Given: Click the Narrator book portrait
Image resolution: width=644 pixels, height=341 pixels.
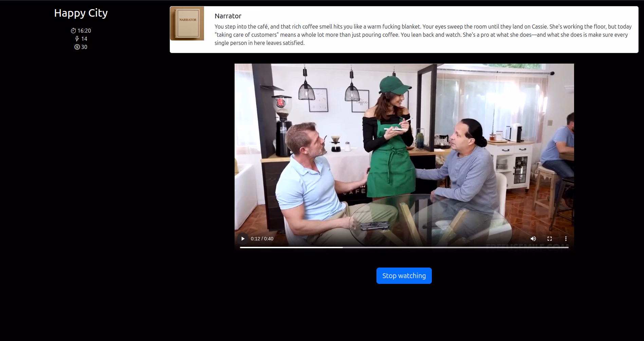Looking at the screenshot, I should pyautogui.click(x=187, y=23).
